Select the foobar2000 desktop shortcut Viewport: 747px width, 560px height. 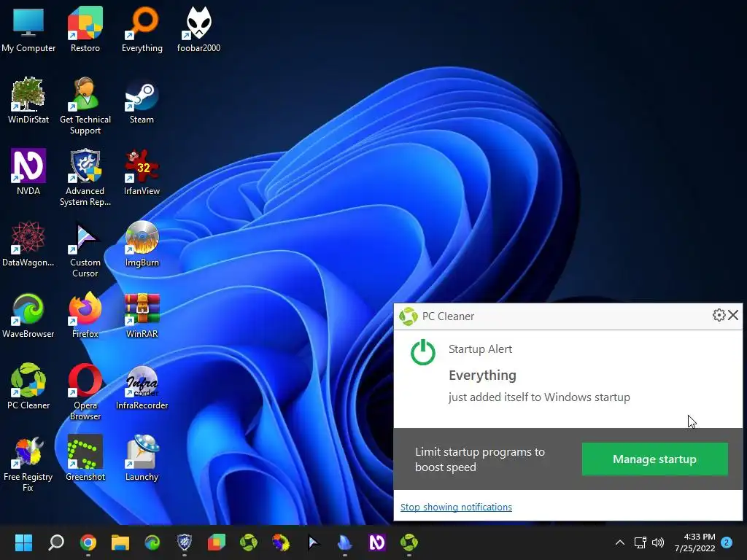[x=198, y=29]
